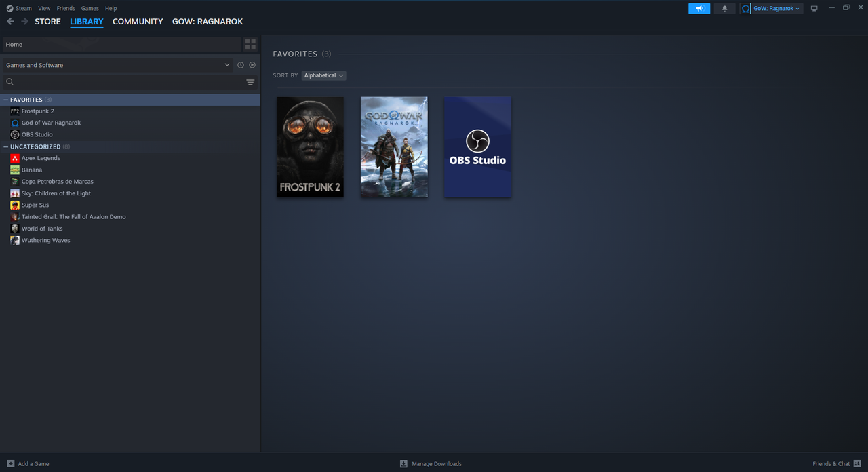This screenshot has width=868, height=472.
Task: Click the library search field
Action: click(122, 82)
